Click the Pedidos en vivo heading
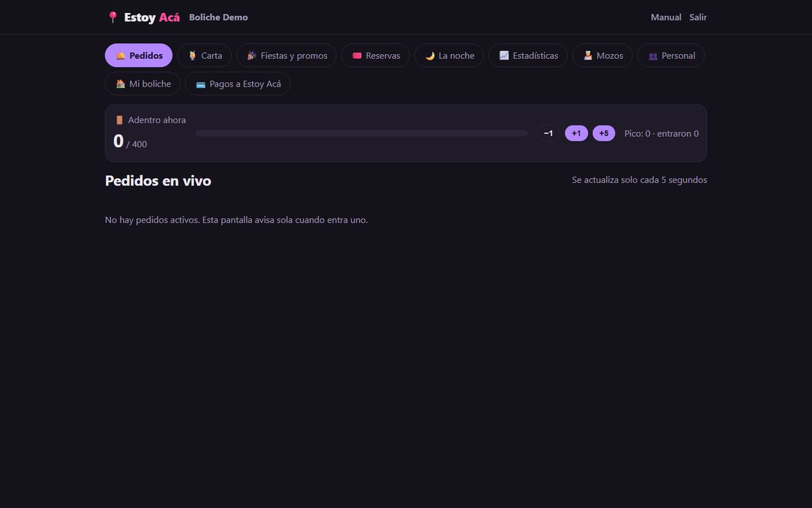 click(x=158, y=181)
